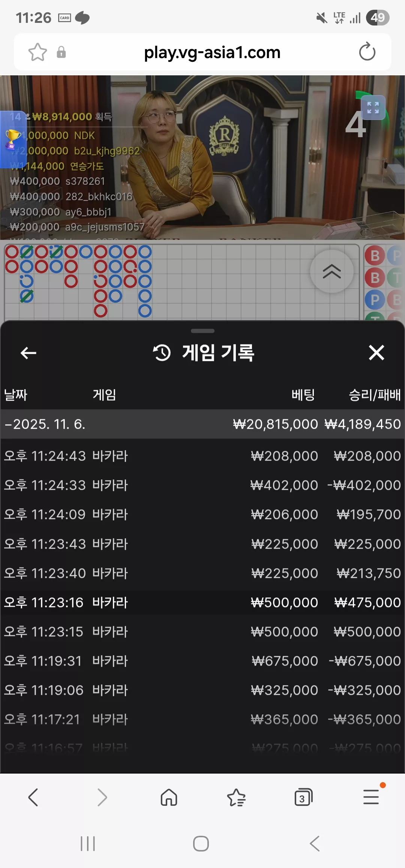Tap the ₩475,000 win amount

pyautogui.click(x=367, y=602)
